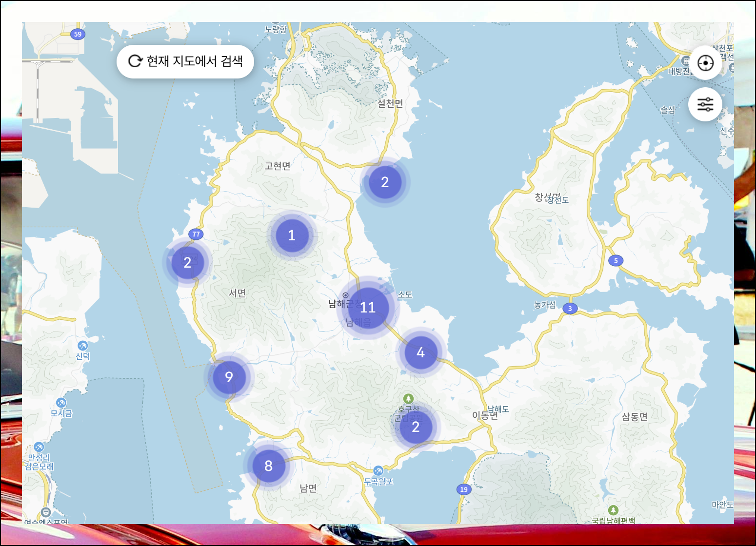Viewport: 756px width, 546px height.
Task: Click the 서면 map label
Action: (x=238, y=293)
